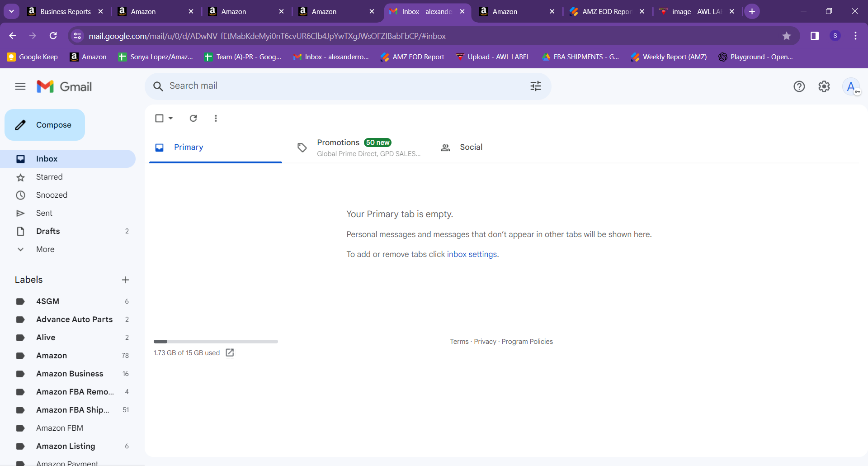
Task: Switch to the Promotions tab
Action: [359, 147]
